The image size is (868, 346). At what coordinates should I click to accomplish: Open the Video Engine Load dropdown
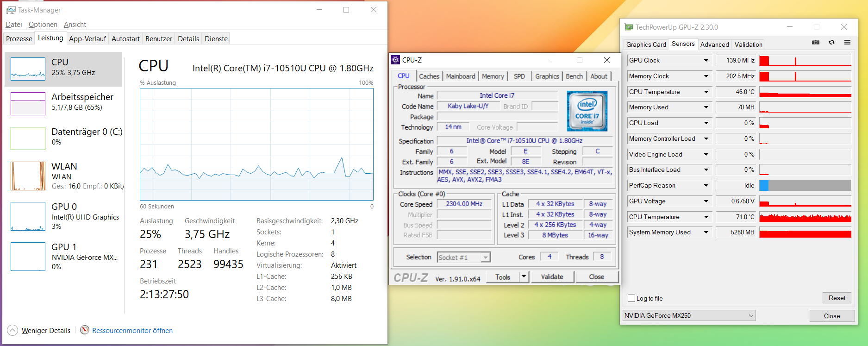(x=706, y=154)
